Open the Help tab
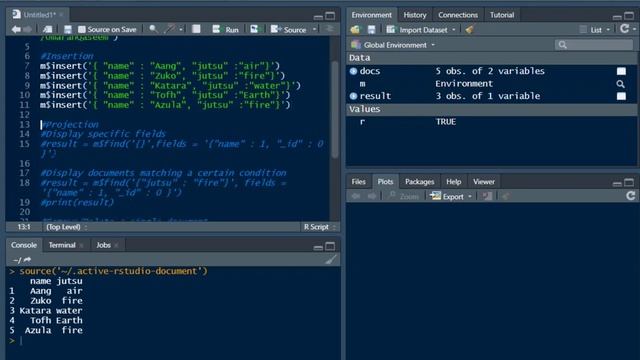 coord(453,182)
